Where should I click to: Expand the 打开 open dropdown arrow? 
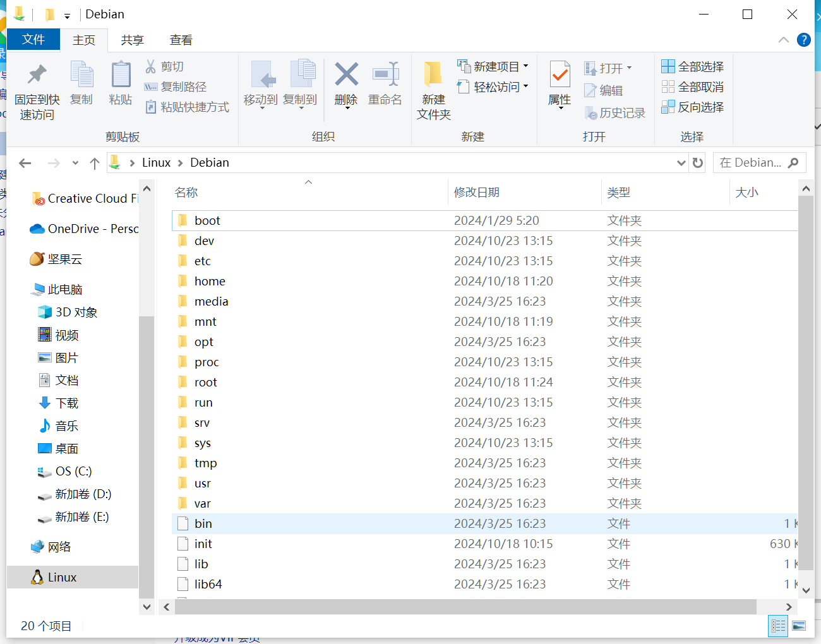tap(629, 68)
